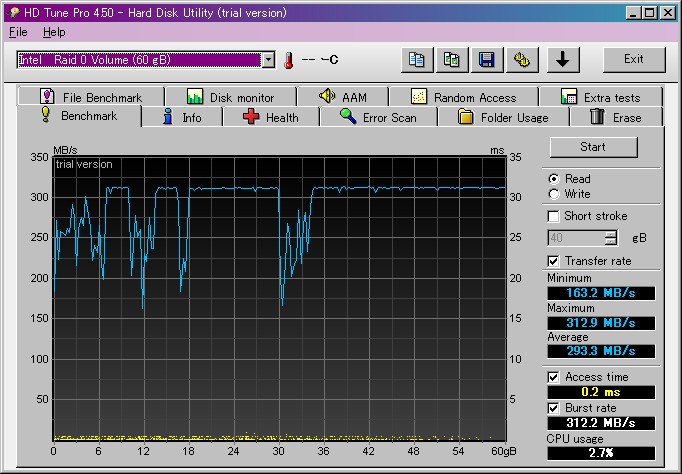Click the Maximum value 312.9 MB/s
Image resolution: width=682 pixels, height=474 pixels.
(x=601, y=323)
